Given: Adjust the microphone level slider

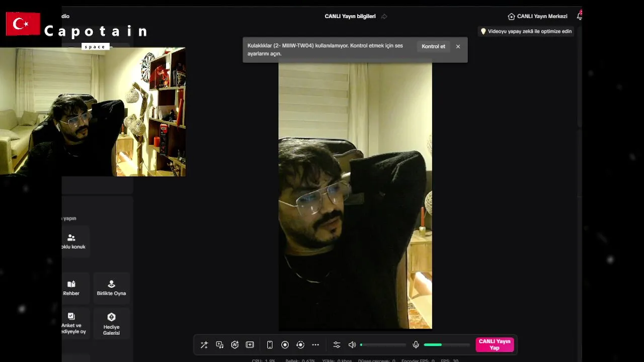Looking at the screenshot, I should coord(447,345).
